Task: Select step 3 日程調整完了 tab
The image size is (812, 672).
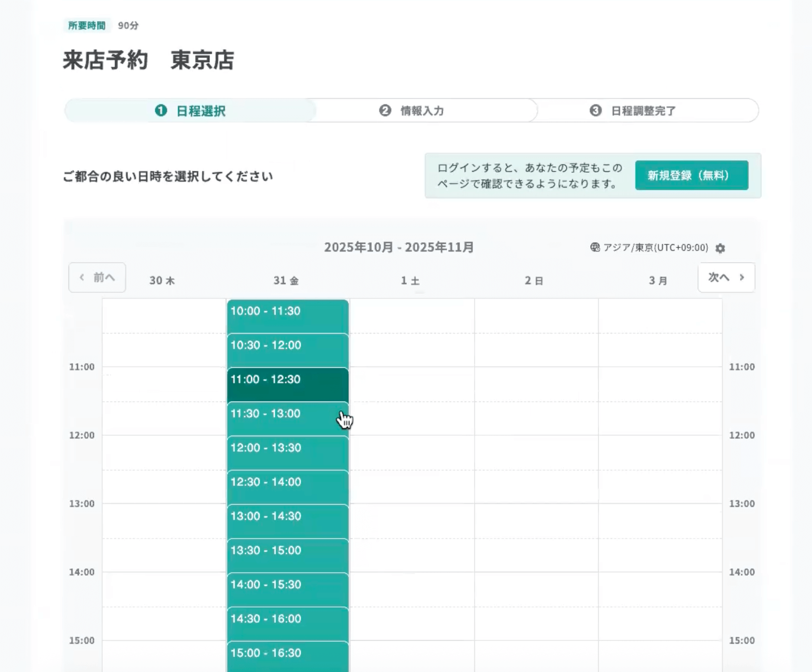Action: (633, 111)
